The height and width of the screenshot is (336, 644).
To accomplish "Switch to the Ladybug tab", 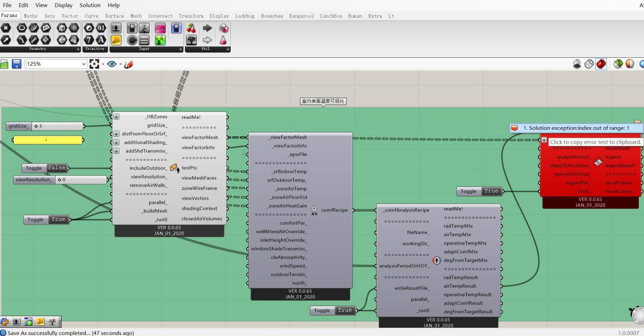I will pos(245,16).
